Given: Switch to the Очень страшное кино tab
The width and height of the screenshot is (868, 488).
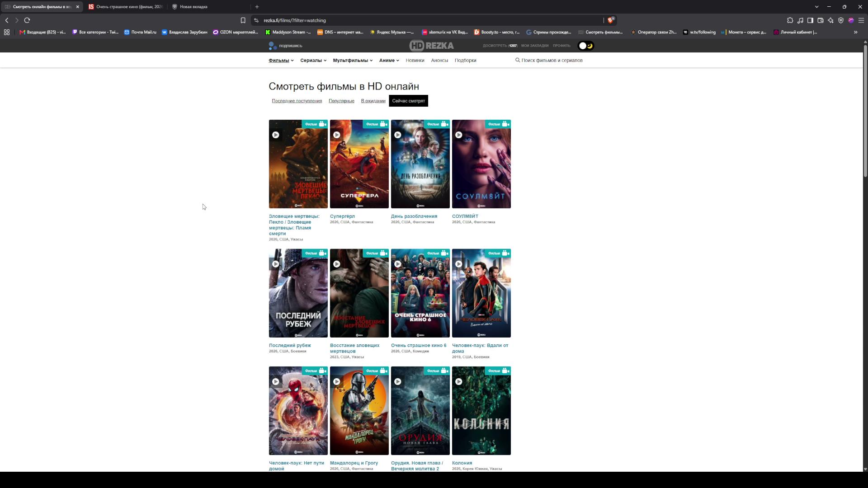Looking at the screenshot, I should tap(125, 7).
